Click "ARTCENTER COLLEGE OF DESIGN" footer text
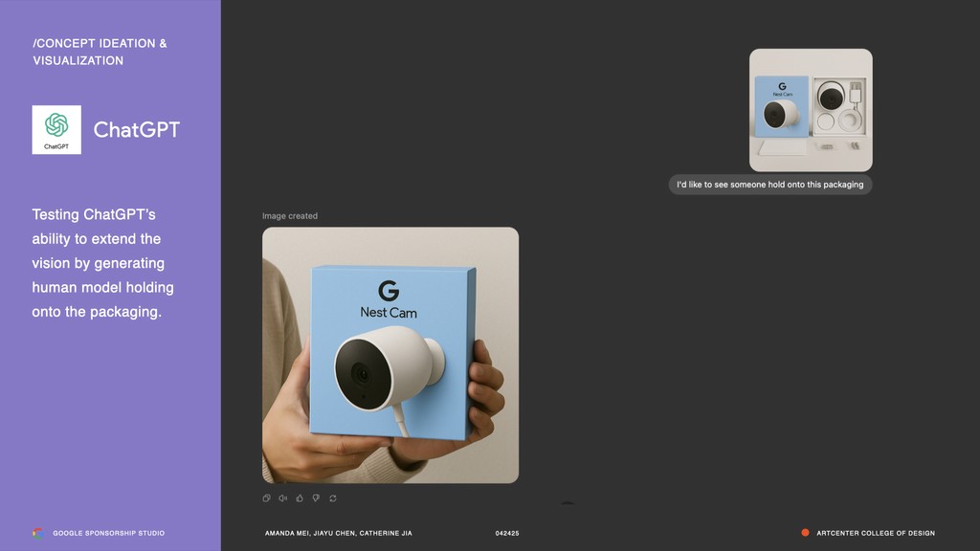Image resolution: width=980 pixels, height=551 pixels. (876, 533)
